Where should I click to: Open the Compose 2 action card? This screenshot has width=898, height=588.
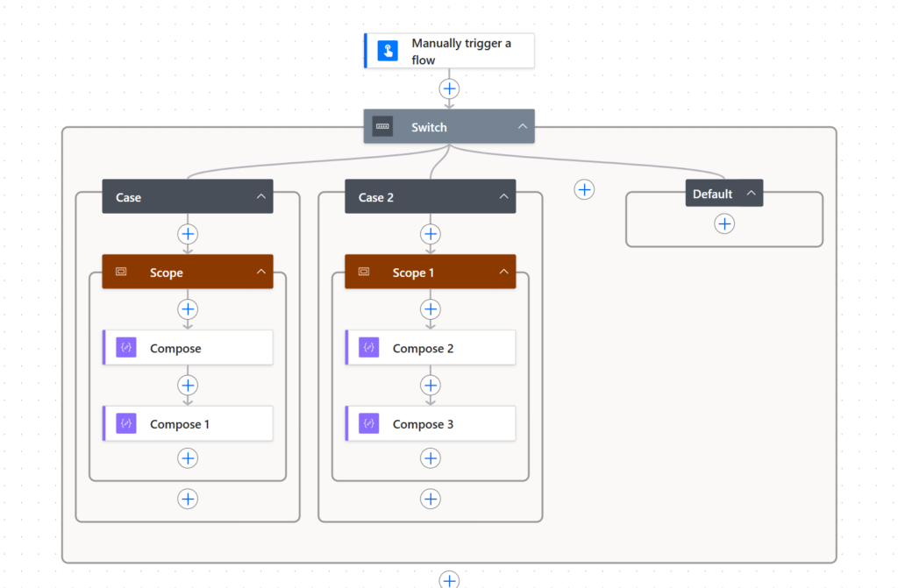tap(430, 348)
